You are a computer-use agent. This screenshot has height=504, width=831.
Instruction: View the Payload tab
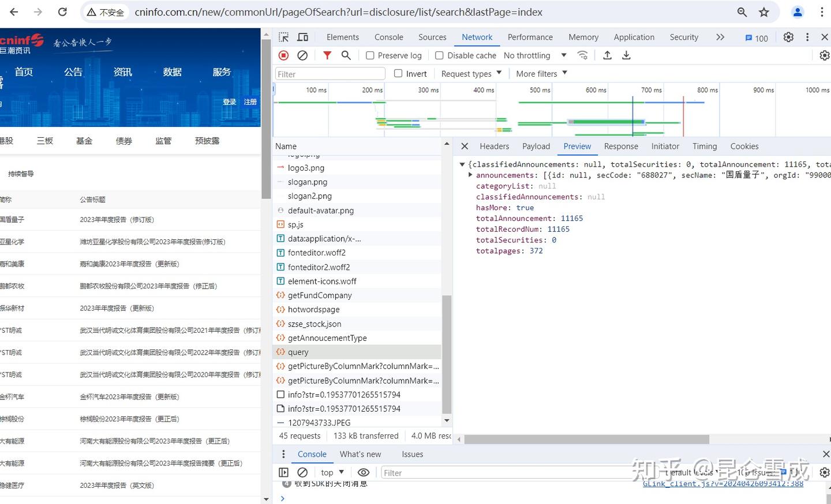pyautogui.click(x=536, y=146)
